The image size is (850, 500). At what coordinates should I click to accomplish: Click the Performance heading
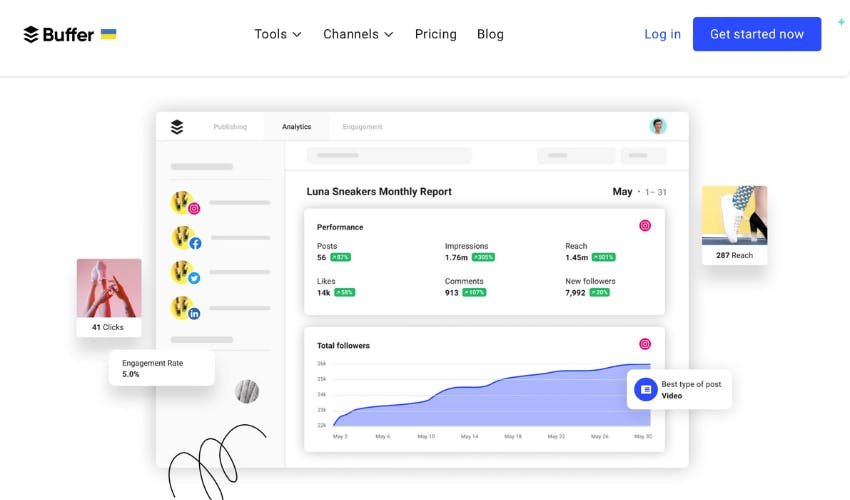(340, 227)
